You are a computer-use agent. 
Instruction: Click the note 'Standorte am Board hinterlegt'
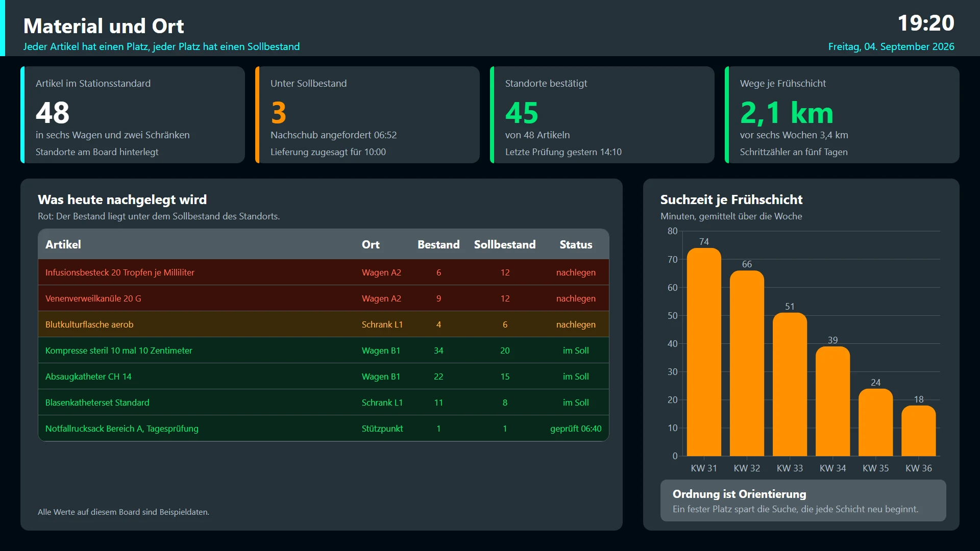97,152
